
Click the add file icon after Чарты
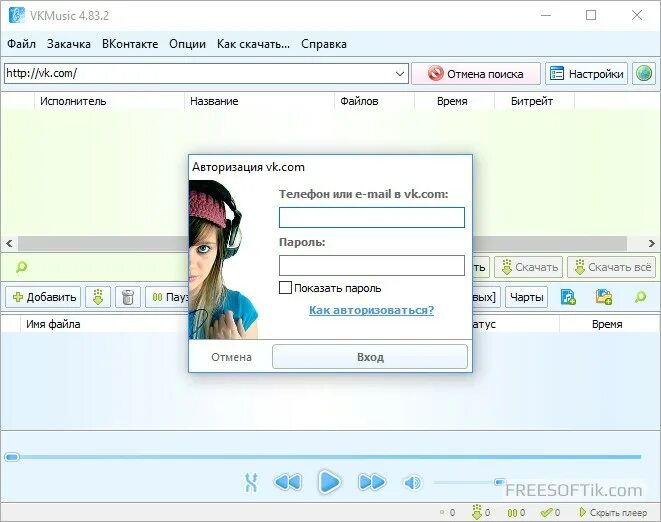coord(568,297)
